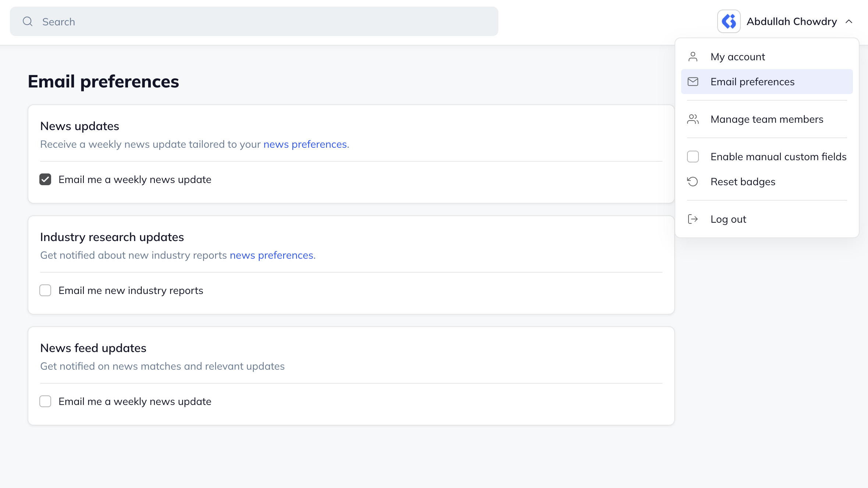Collapse the user menu with chevron

[849, 22]
